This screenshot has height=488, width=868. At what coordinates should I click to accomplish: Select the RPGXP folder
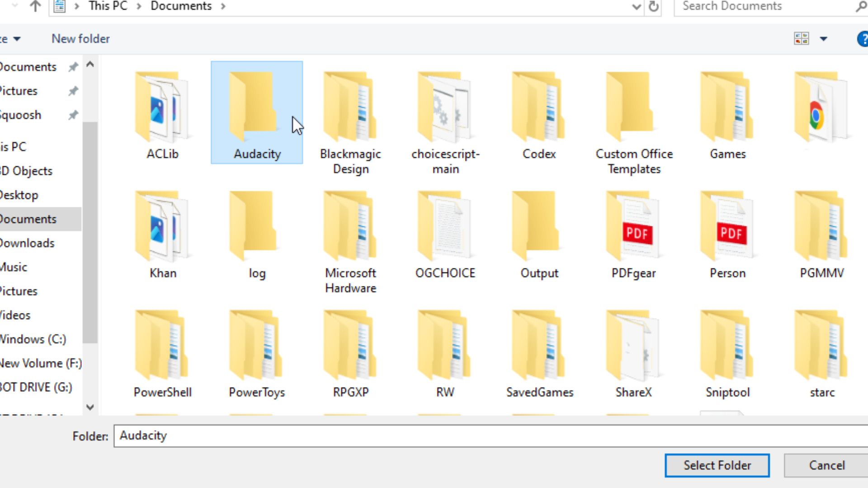350,354
